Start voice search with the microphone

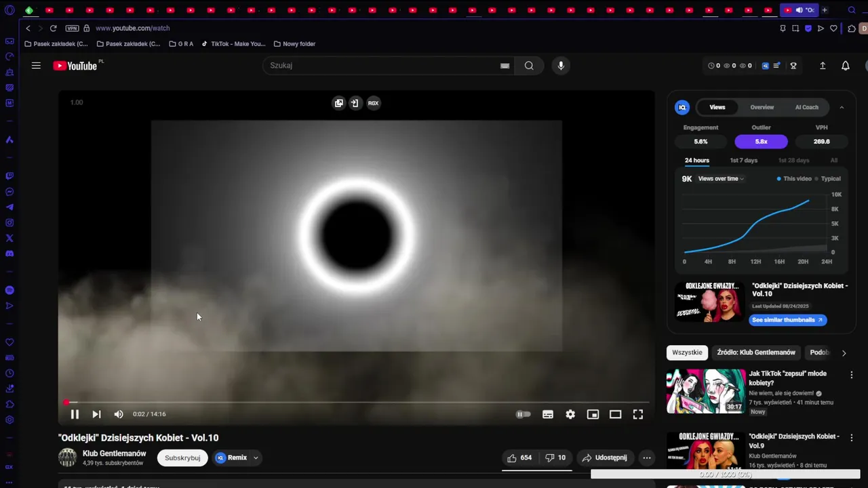click(560, 66)
